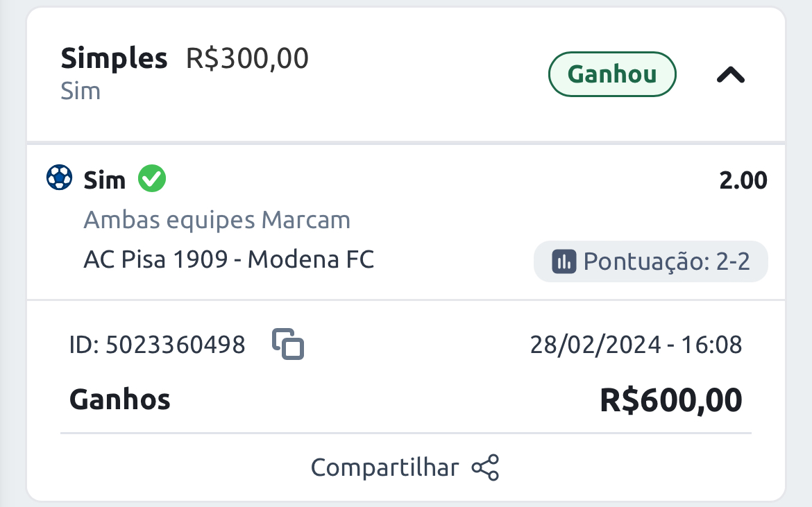Collapse the bet slip with the chevron arrow
The image size is (812, 507).
click(x=730, y=75)
